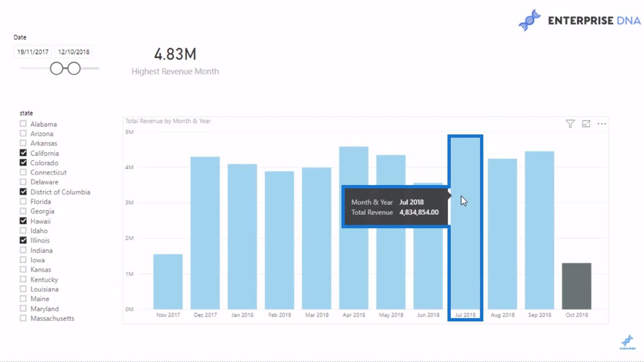Image resolution: width=644 pixels, height=362 pixels.
Task: Select the Sep 2018 bar
Action: click(539, 230)
